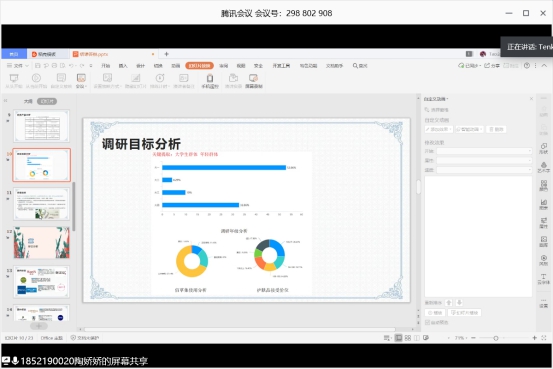Click fit slide to window icon
Image resolution: width=553 pixels, height=369 pixels.
pyautogui.click(x=544, y=338)
